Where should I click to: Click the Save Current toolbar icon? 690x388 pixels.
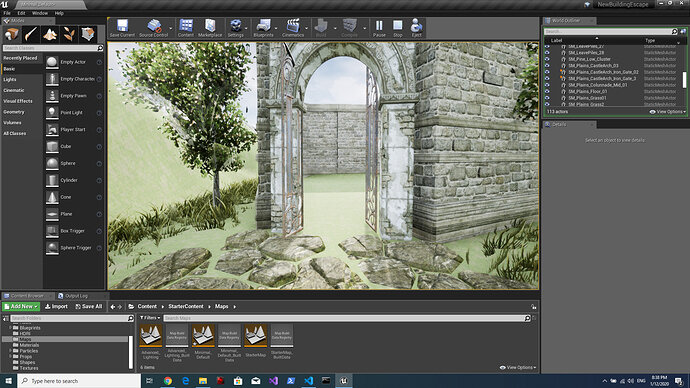(122, 28)
